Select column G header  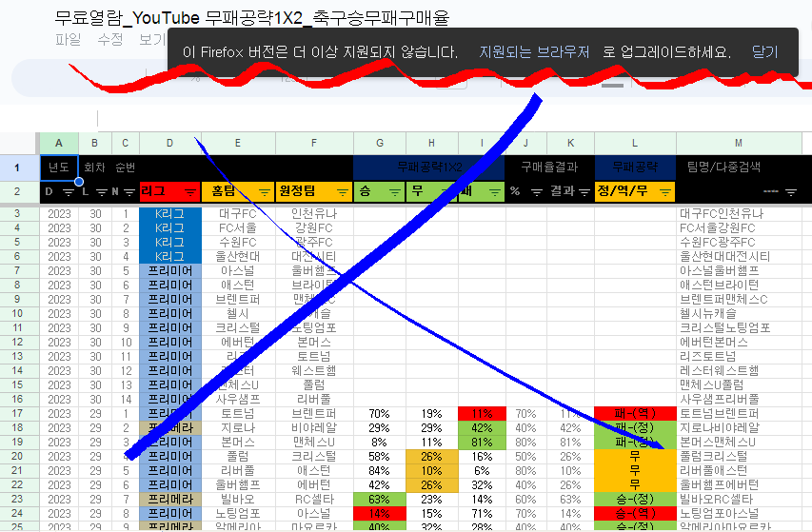380,144
